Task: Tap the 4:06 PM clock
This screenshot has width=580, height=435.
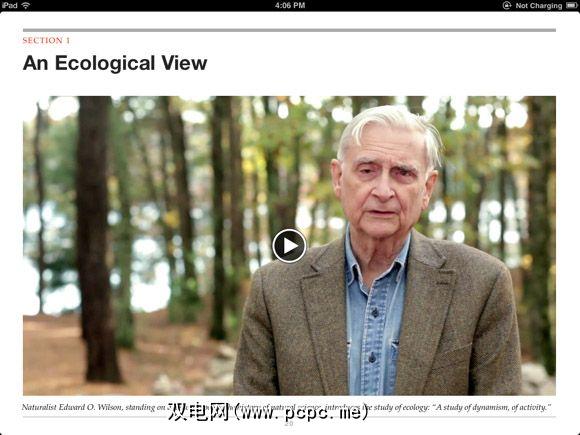Action: (x=290, y=5)
